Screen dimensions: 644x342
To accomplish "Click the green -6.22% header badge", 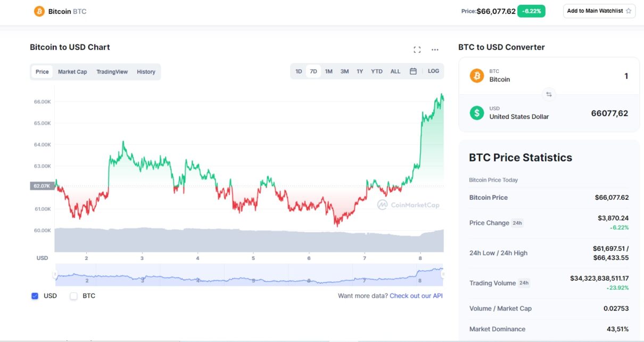I will click(532, 11).
